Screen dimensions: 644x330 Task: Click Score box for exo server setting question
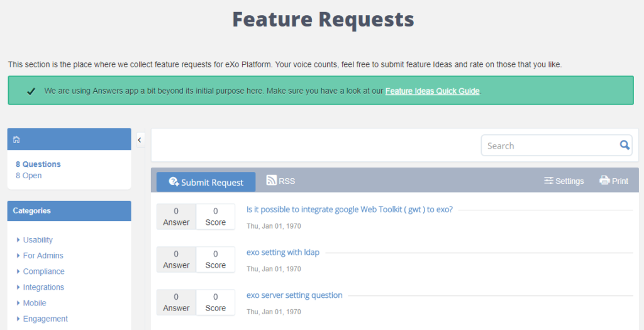pyautogui.click(x=216, y=302)
